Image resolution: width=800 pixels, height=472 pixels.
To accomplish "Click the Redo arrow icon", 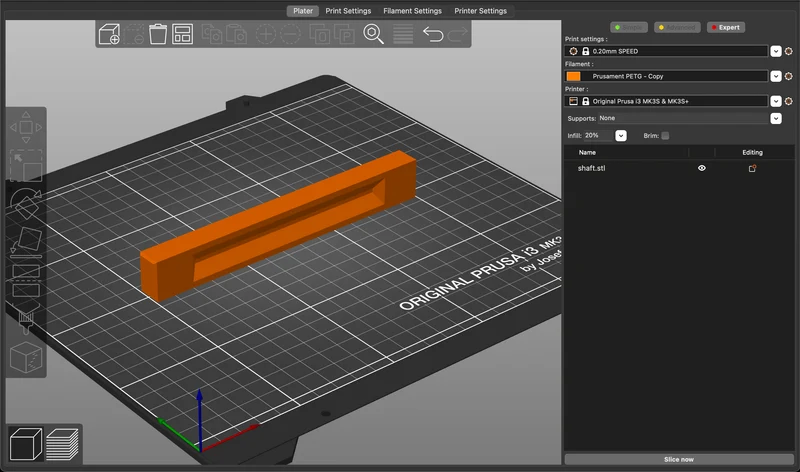I will click(458, 34).
